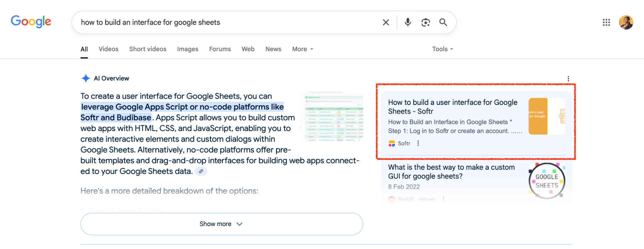Expand the More search filters dropdown
644x249 pixels.
303,49
